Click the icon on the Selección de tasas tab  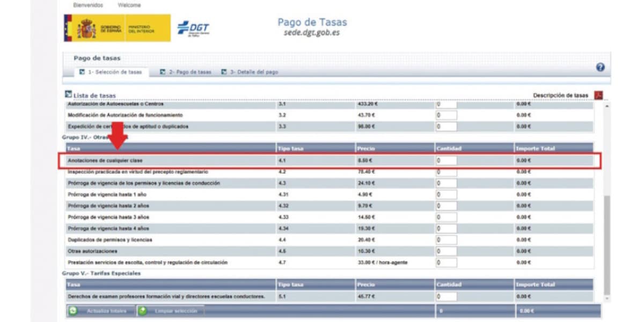point(82,72)
